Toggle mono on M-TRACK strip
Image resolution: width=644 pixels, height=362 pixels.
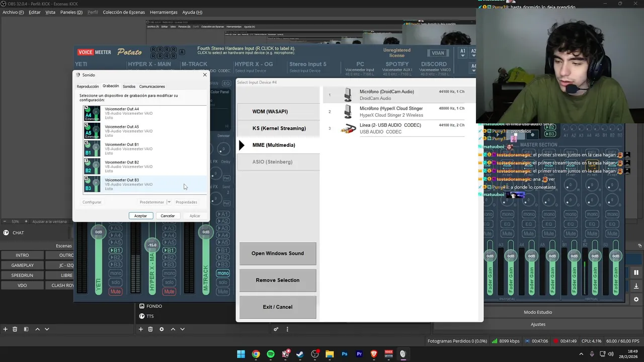(223, 273)
